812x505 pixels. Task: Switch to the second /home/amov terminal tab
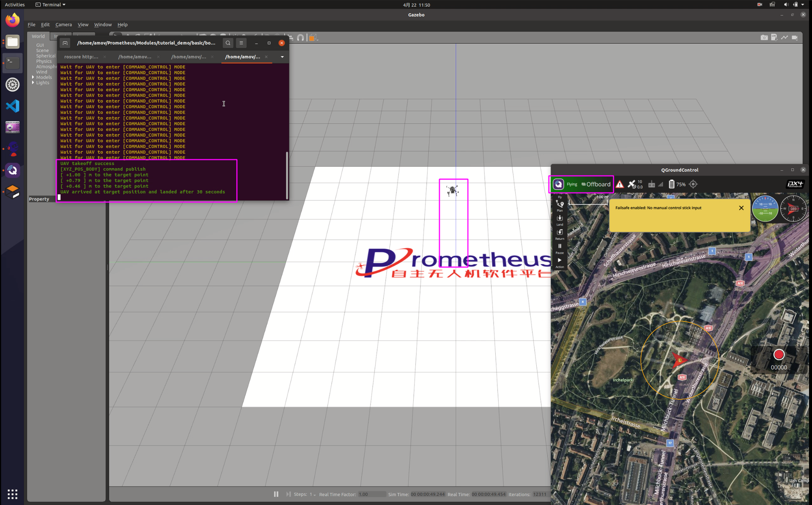click(x=188, y=57)
